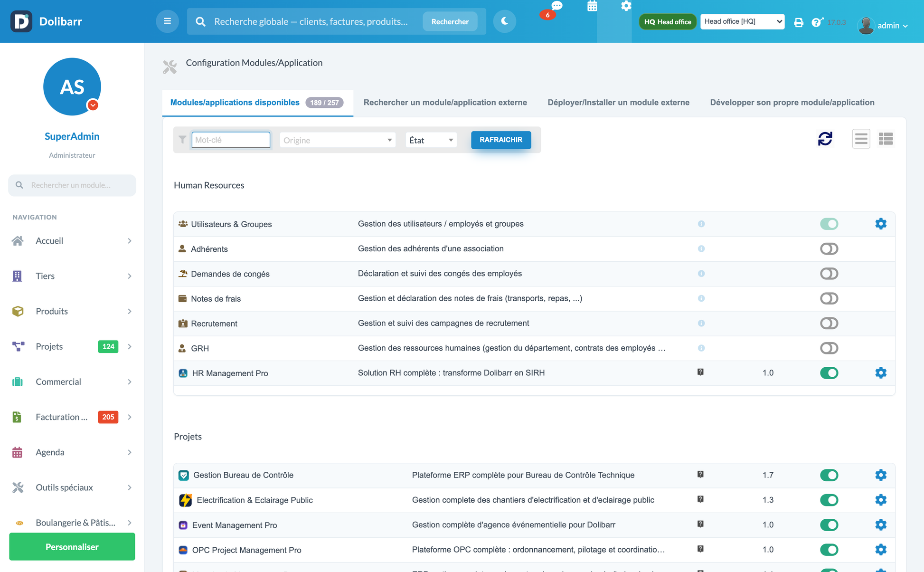
Task: Toggle dark mode moon icon
Action: pyautogui.click(x=504, y=21)
